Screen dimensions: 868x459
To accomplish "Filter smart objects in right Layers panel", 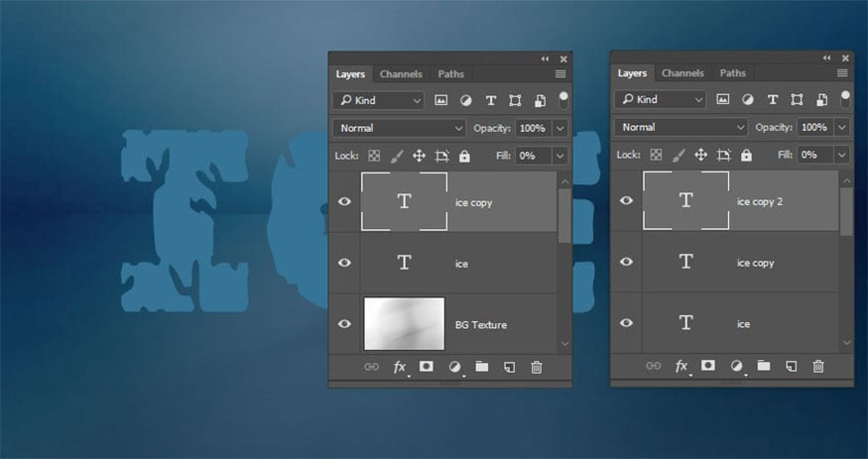I will [x=821, y=99].
